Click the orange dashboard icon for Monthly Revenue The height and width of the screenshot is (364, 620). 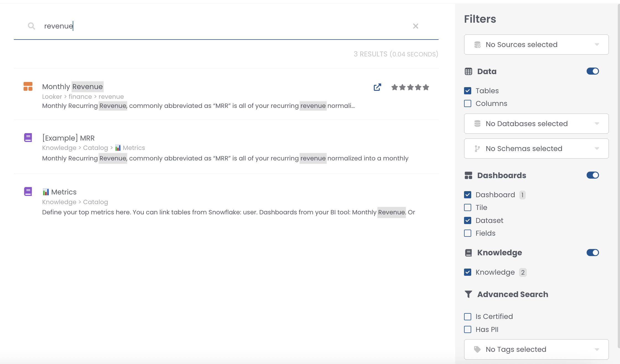tap(28, 87)
